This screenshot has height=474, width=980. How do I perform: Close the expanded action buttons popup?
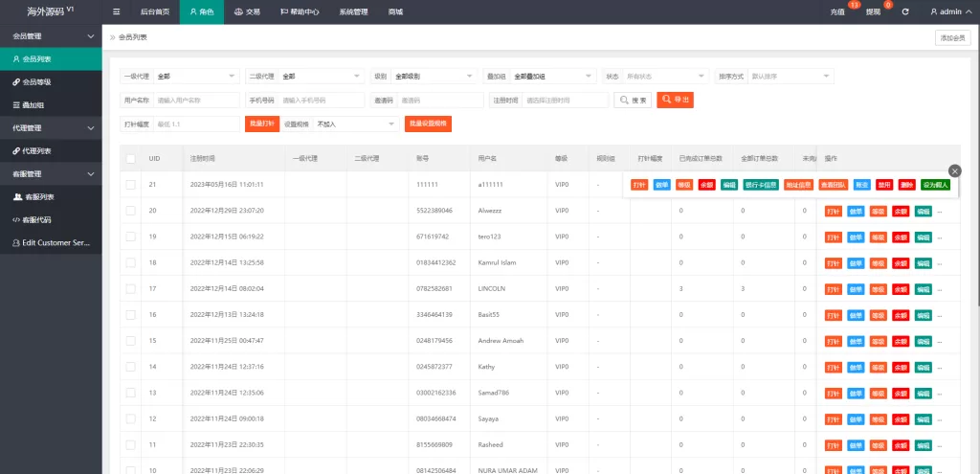coord(954,170)
